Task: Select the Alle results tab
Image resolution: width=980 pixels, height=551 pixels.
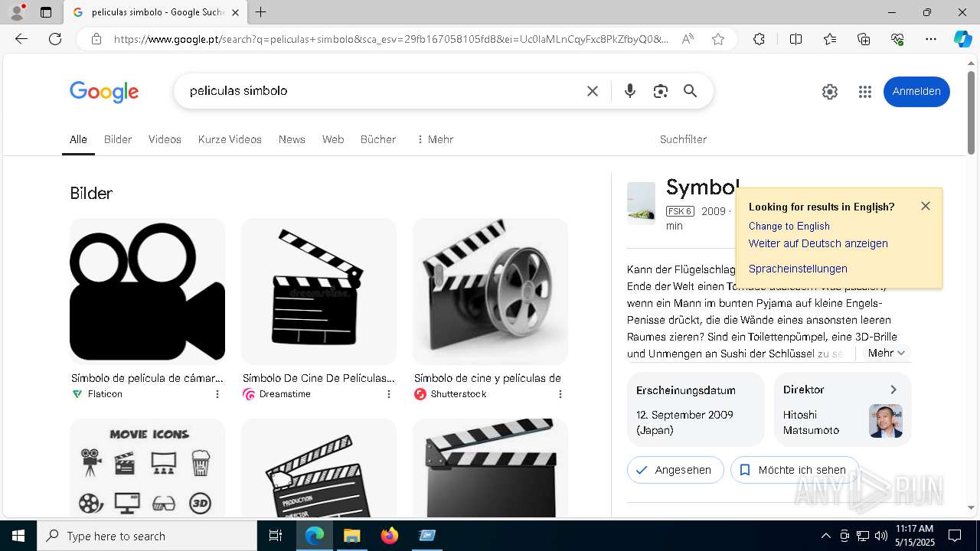Action: (78, 139)
